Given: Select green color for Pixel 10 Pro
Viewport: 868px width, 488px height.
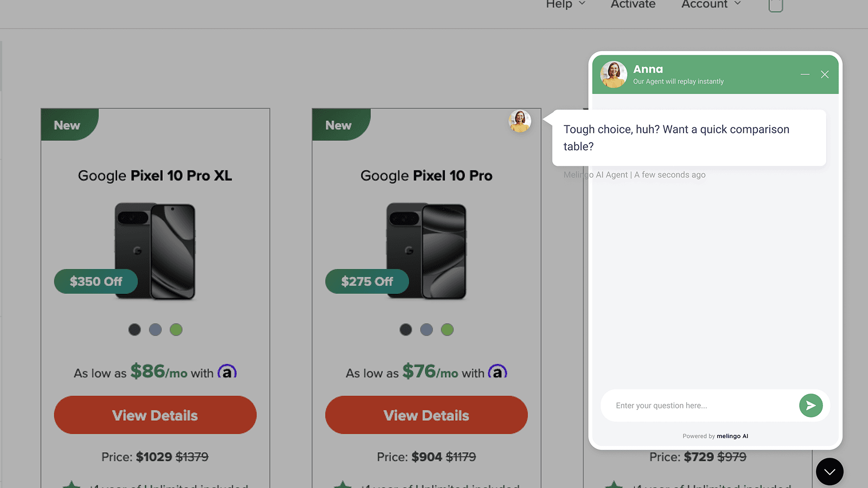Looking at the screenshot, I should pos(447,330).
